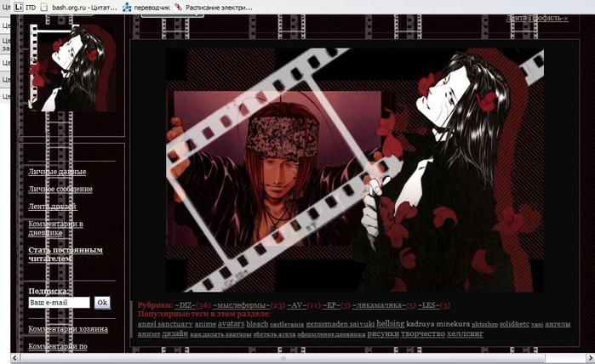The image size is (595, 364).
Task: Select the bleach tag
Action: pyautogui.click(x=257, y=324)
